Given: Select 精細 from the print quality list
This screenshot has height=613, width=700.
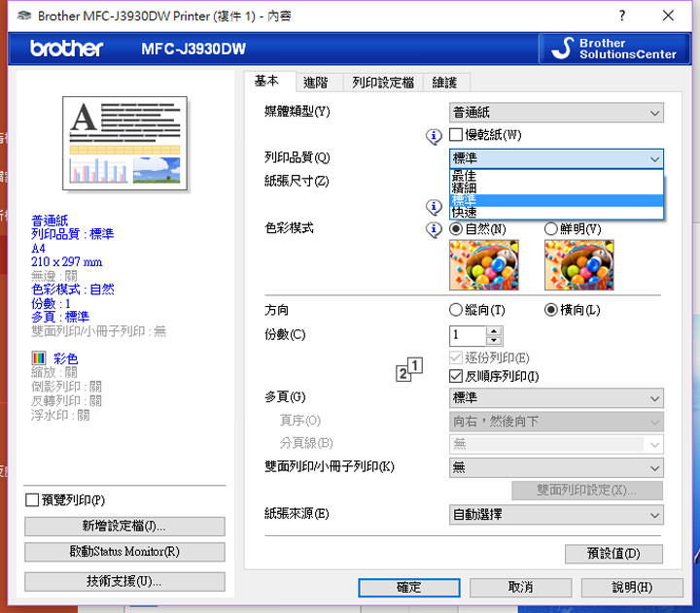Looking at the screenshot, I should coord(556,187).
